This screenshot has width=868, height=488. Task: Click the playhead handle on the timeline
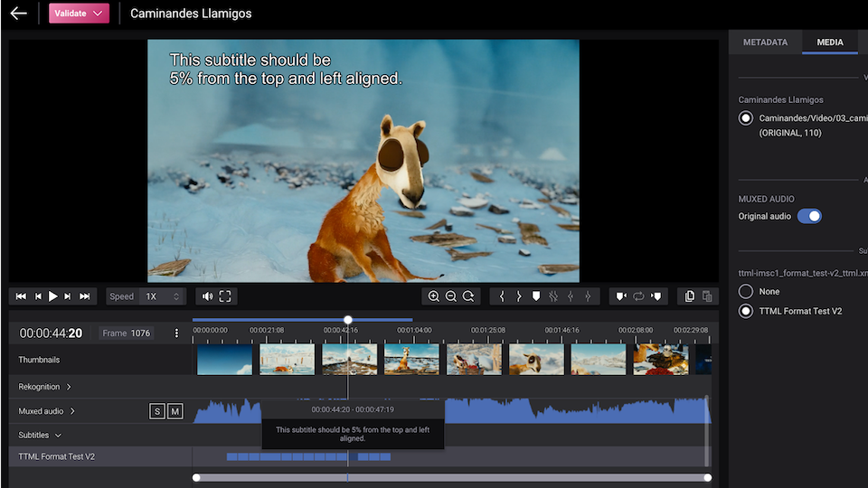pos(347,320)
